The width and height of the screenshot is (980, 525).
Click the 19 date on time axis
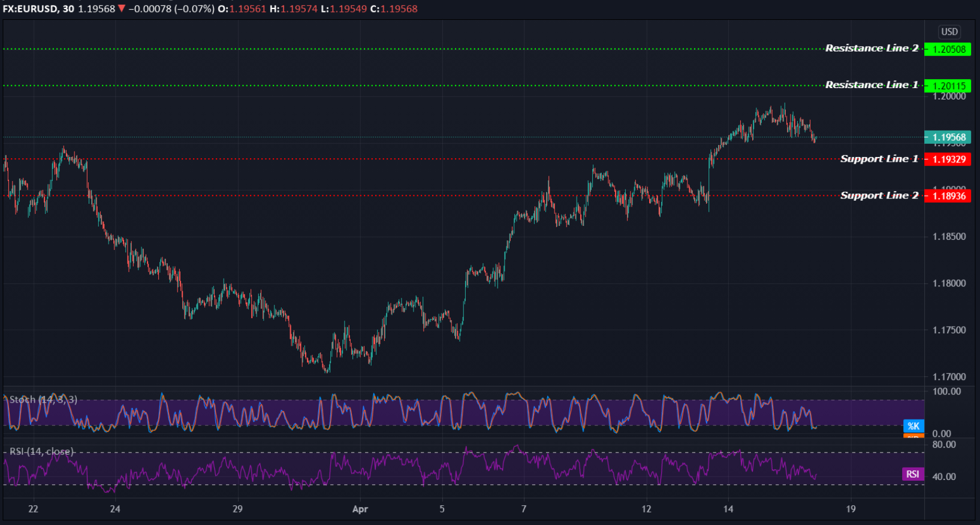coord(851,509)
